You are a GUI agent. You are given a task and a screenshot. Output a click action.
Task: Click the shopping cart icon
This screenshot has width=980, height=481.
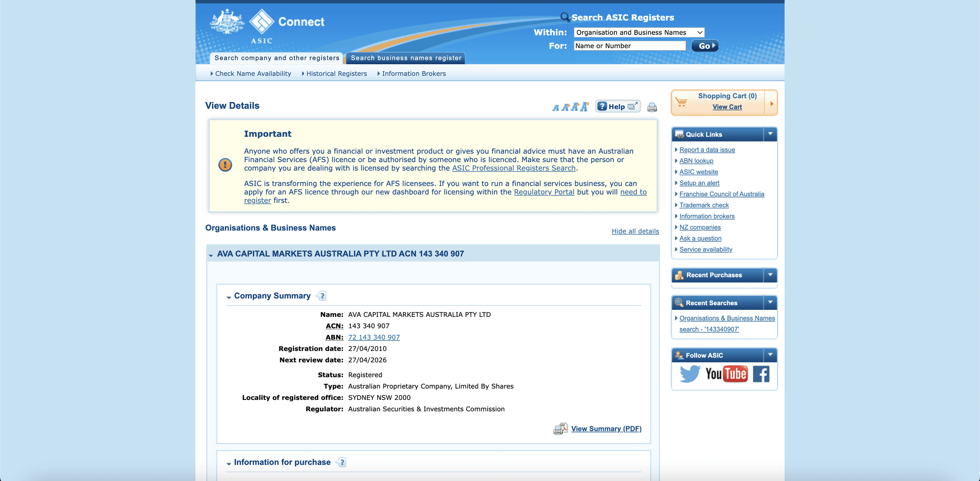point(681,103)
